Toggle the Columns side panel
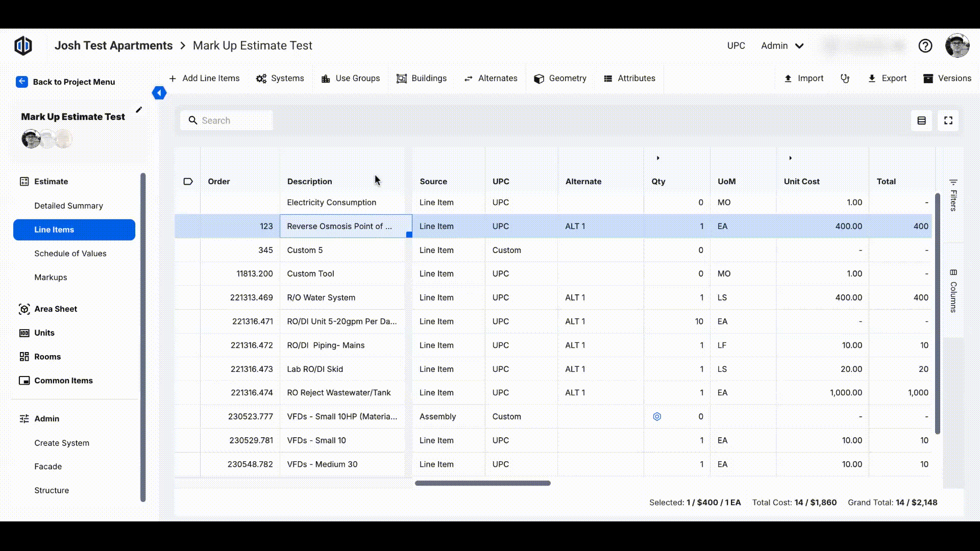Viewport: 980px width, 551px height. 953,291
